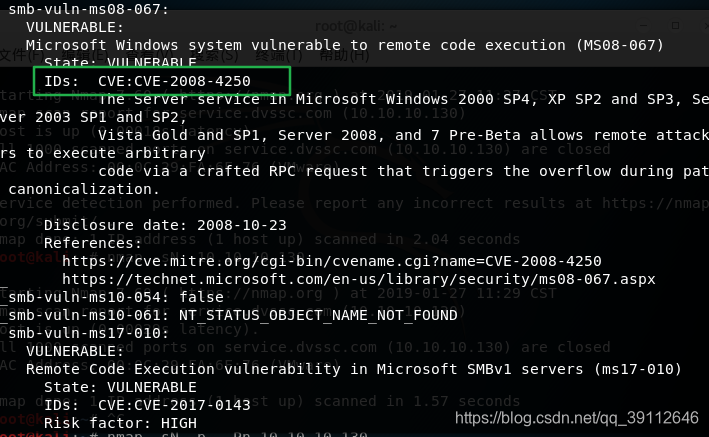Click the canonicalization. text line
The image size is (709, 437).
[x=84, y=189]
